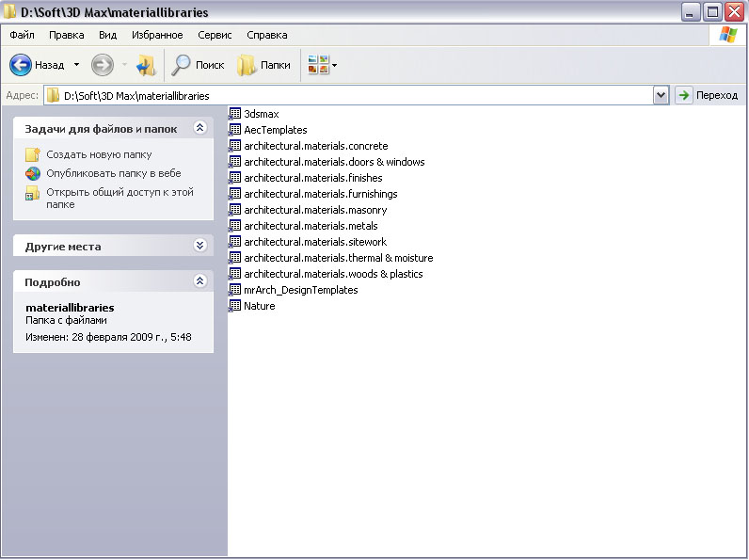Click the new folder task icon
Viewport: 749px width, 560px height.
coord(33,154)
